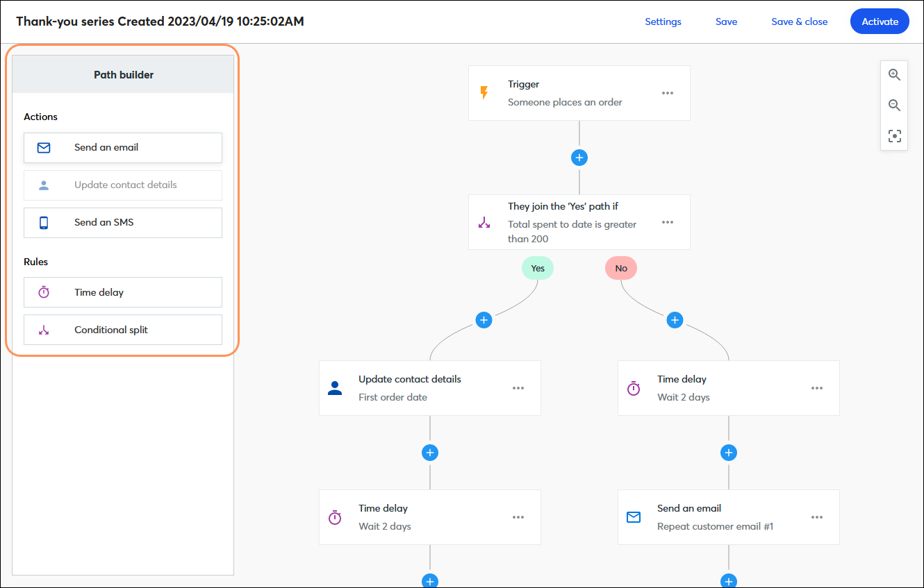Click Save & close
Screen dimensions: 924x588
click(800, 22)
